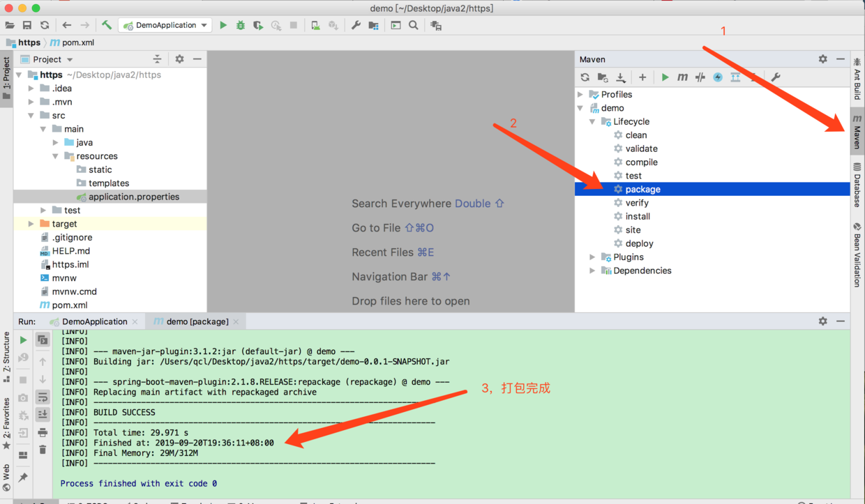Toggle scroll to end in Run console
The image size is (865, 504).
tap(43, 414)
